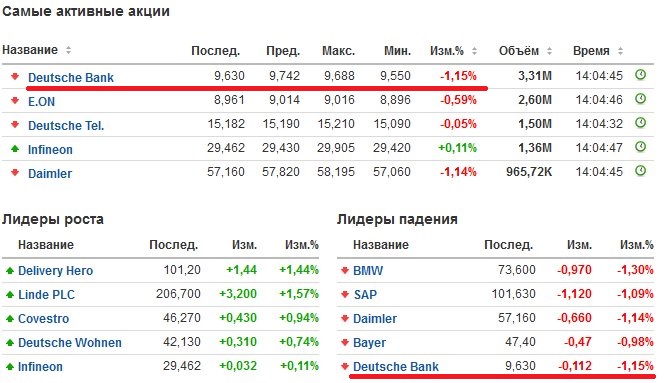Open Bayer in decline leaders

pyautogui.click(x=369, y=343)
